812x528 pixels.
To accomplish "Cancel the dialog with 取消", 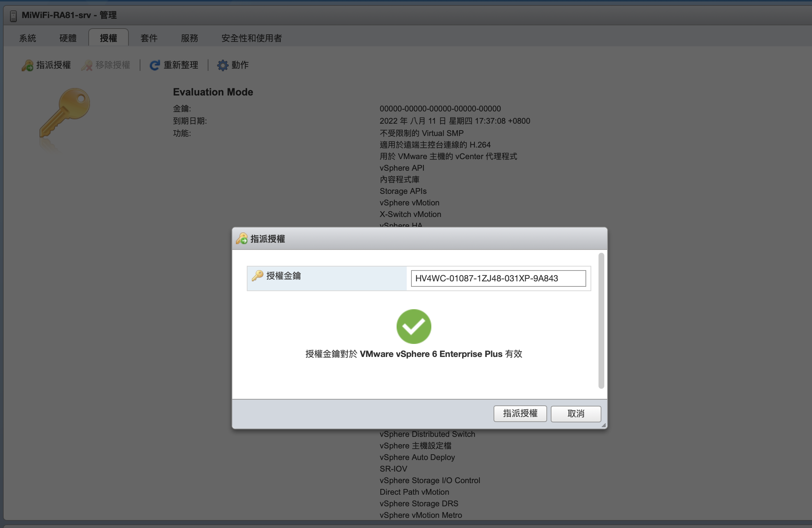I will pyautogui.click(x=576, y=413).
